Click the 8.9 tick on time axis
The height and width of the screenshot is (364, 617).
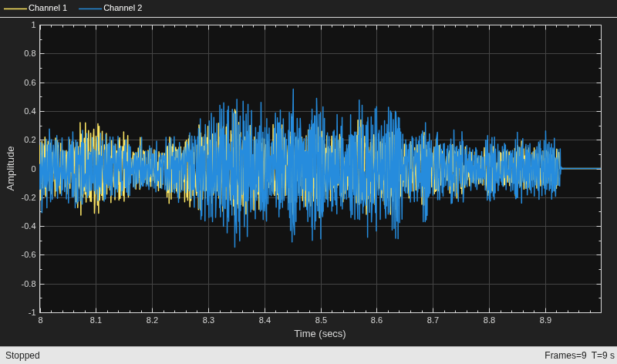click(x=545, y=320)
